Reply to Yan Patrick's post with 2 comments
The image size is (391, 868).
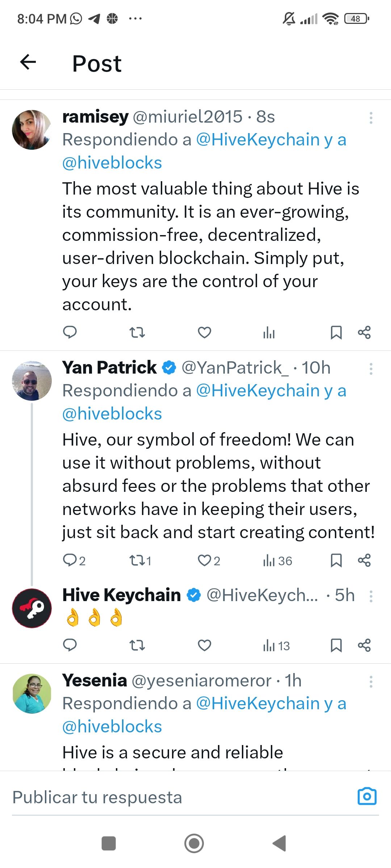(x=74, y=560)
